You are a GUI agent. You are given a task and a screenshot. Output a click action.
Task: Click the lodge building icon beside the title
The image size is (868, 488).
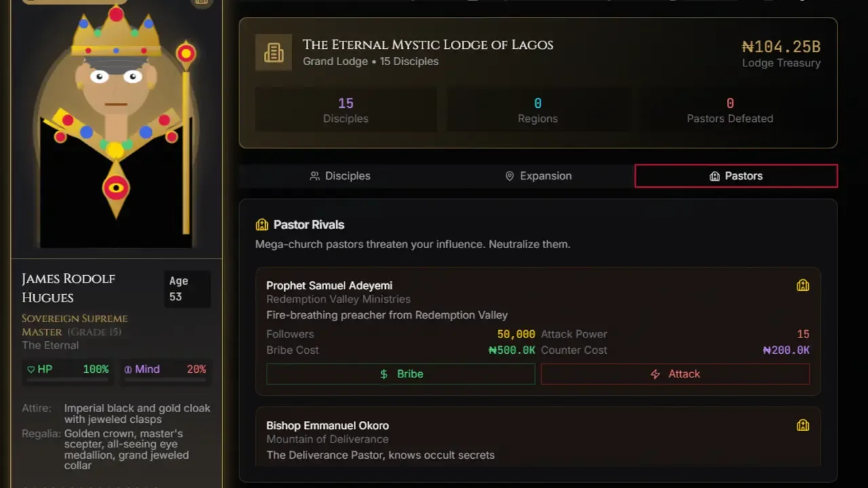pyautogui.click(x=274, y=52)
